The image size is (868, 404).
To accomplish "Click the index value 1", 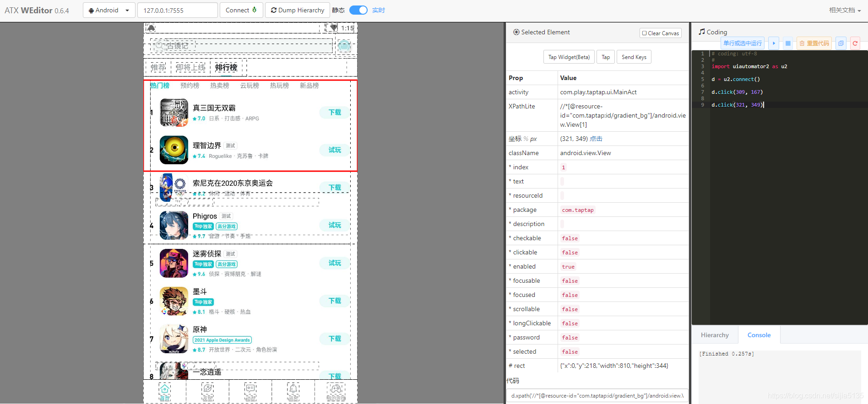I will (564, 167).
